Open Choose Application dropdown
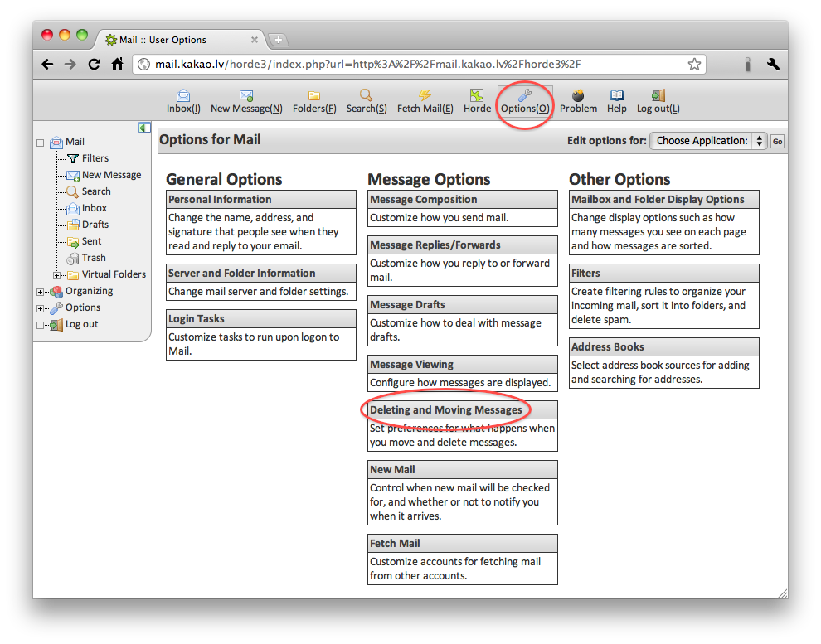 click(708, 141)
